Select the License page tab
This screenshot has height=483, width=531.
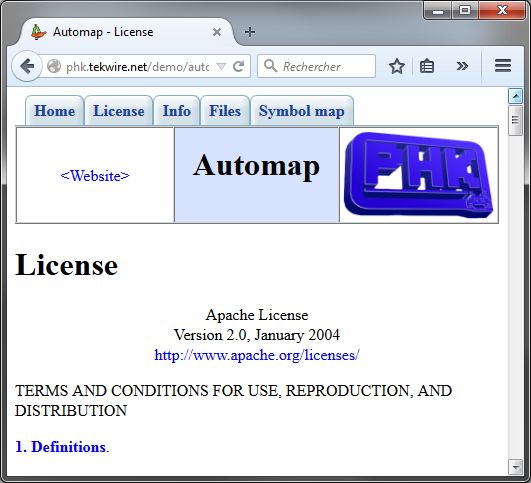[119, 111]
